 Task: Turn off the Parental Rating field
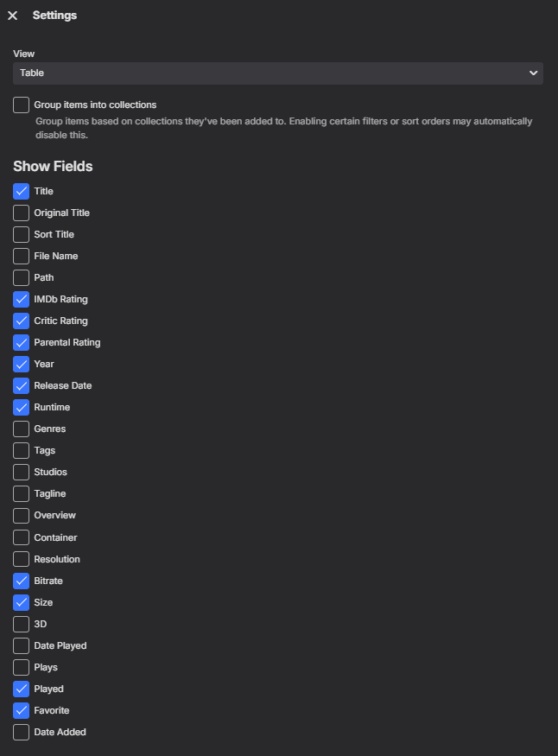coord(21,342)
